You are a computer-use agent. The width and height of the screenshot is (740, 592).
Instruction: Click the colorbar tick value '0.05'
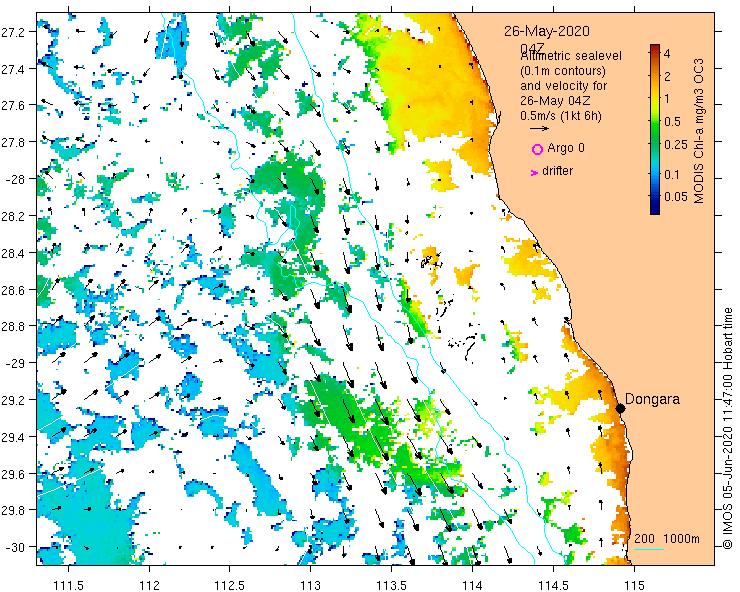pyautogui.click(x=676, y=197)
